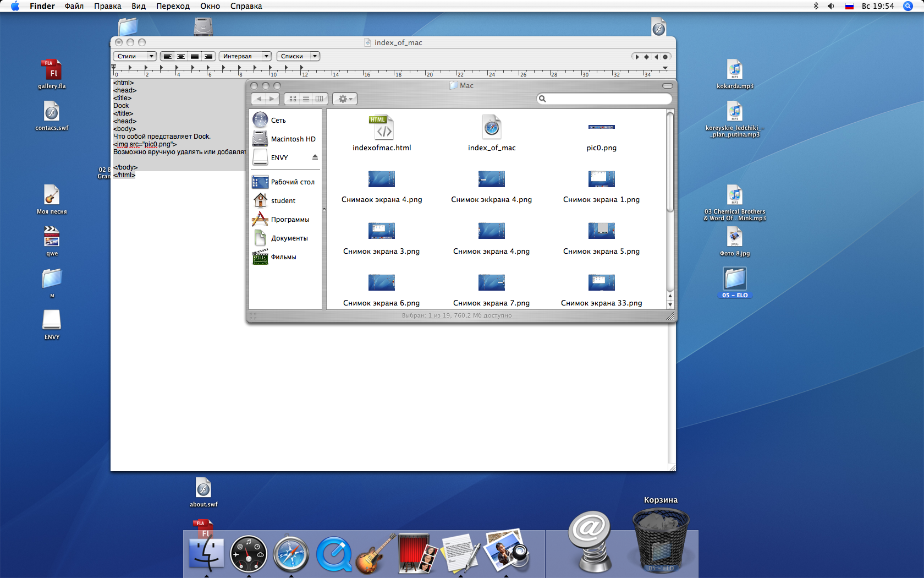
Task: Open the Интервал spacing dropdown
Action: tap(245, 56)
